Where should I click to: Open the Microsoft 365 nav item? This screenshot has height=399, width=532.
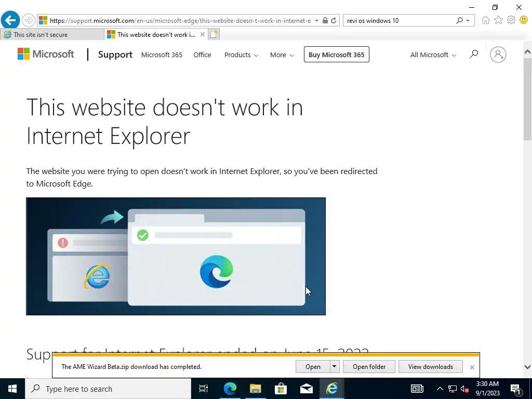tap(162, 55)
